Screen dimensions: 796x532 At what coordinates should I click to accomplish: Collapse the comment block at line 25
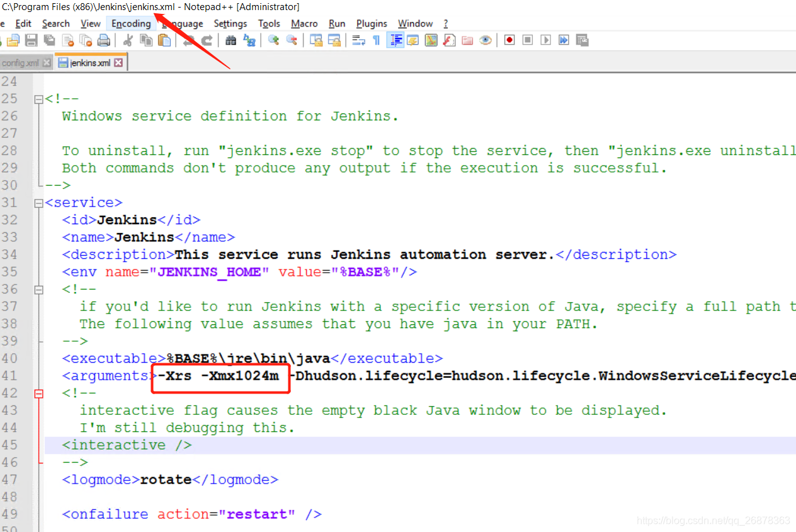point(39,99)
